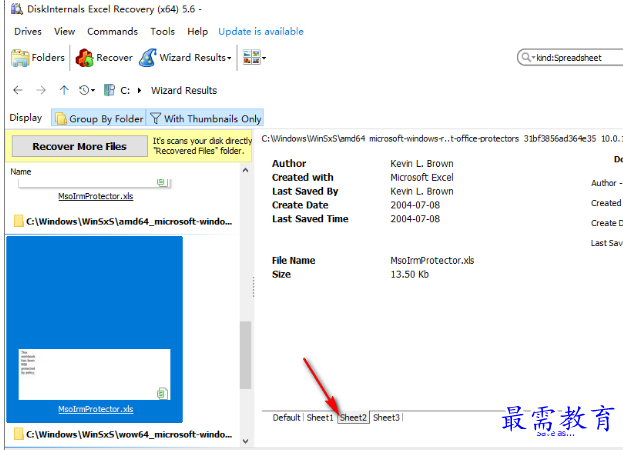Viewport: 623px width, 450px height.
Task: Click the preview file path text
Action: coord(442,139)
